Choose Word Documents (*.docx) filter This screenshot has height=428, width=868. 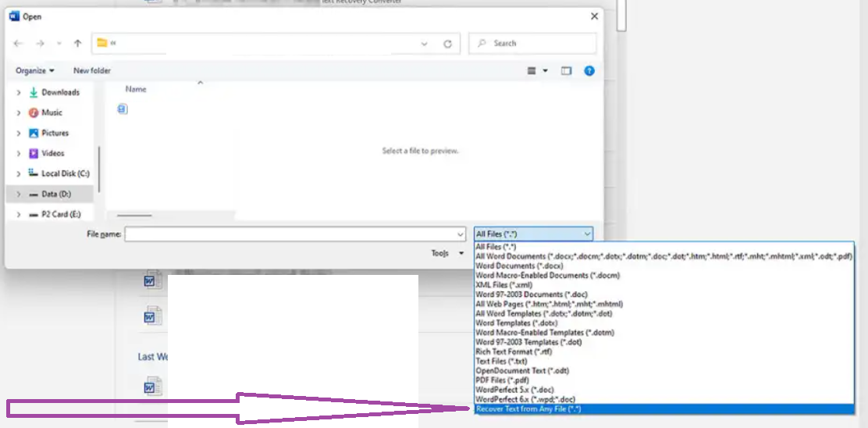[663, 266]
